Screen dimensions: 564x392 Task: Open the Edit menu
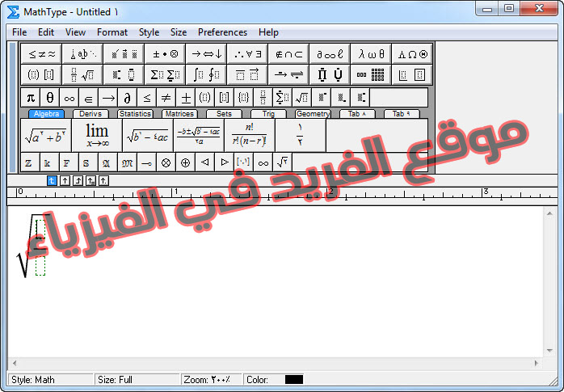[x=46, y=32]
